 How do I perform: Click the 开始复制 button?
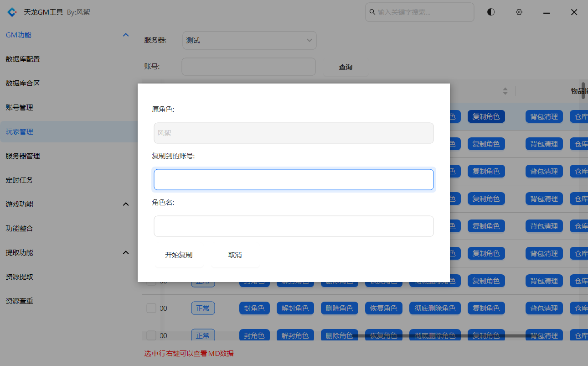(179, 255)
